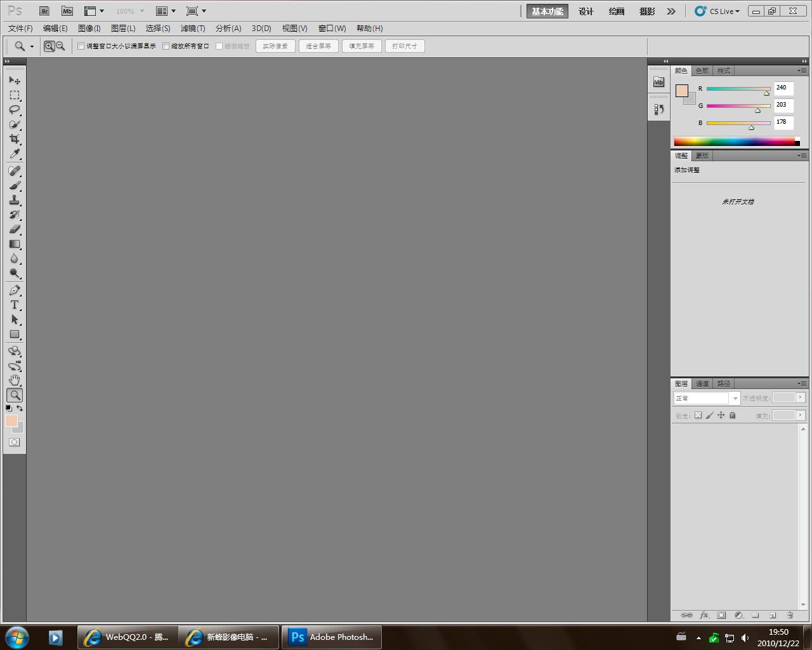Select the Crop tool
Image resolution: width=812 pixels, height=650 pixels.
pyautogui.click(x=14, y=139)
